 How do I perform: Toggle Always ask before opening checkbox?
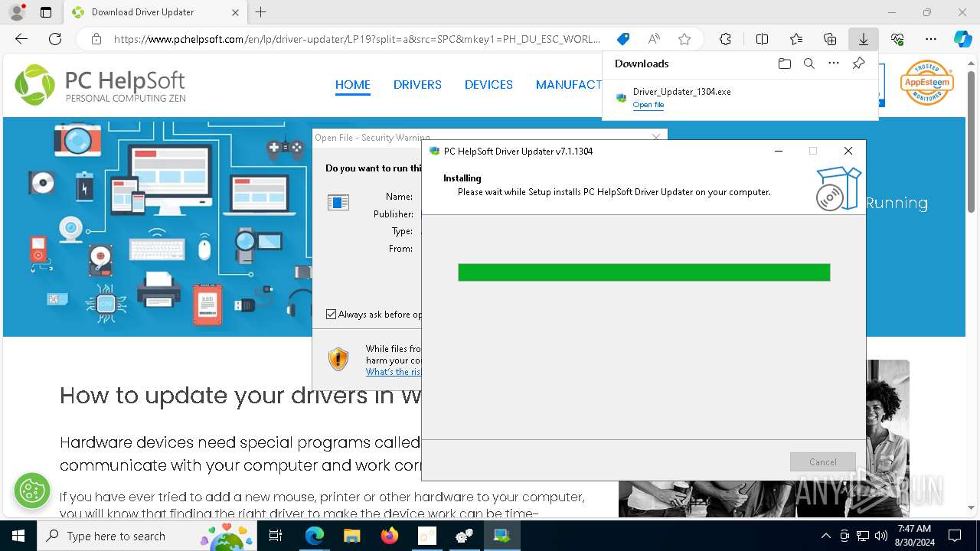point(331,314)
